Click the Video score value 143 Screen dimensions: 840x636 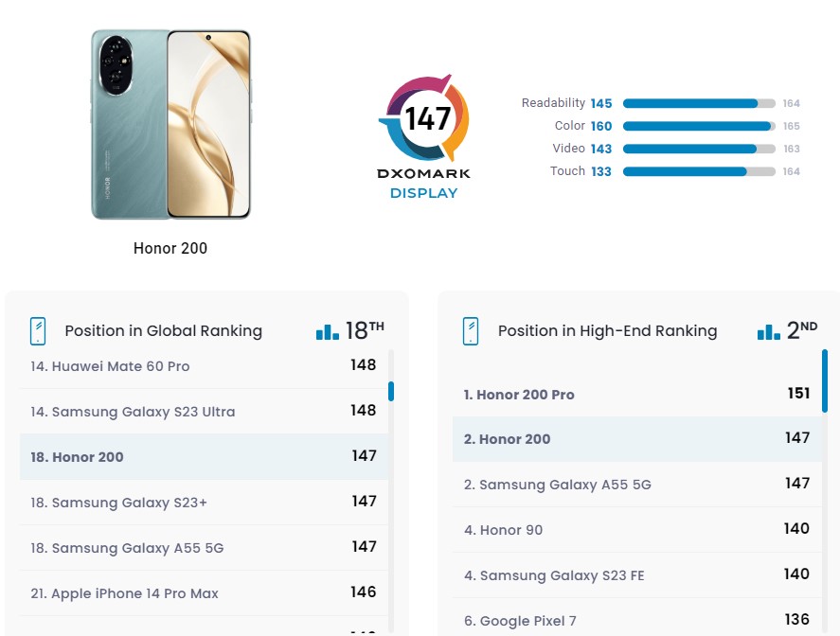601,149
